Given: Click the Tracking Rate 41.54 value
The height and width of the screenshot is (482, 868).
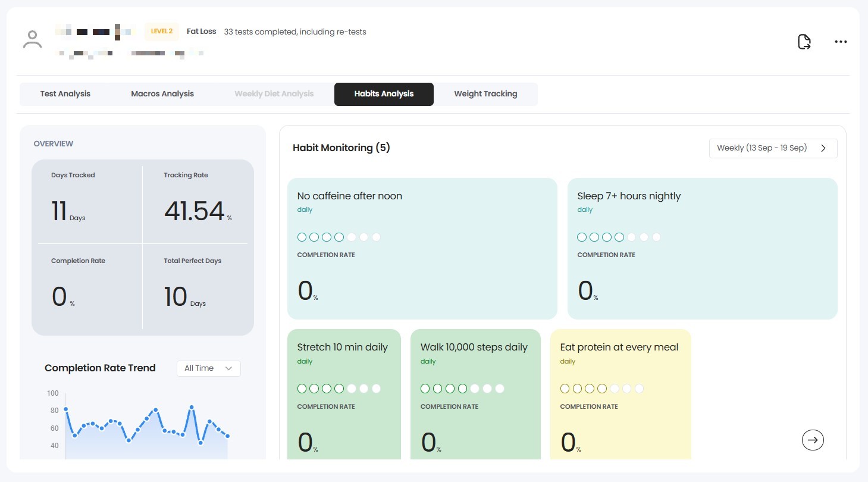Looking at the screenshot, I should (x=194, y=211).
